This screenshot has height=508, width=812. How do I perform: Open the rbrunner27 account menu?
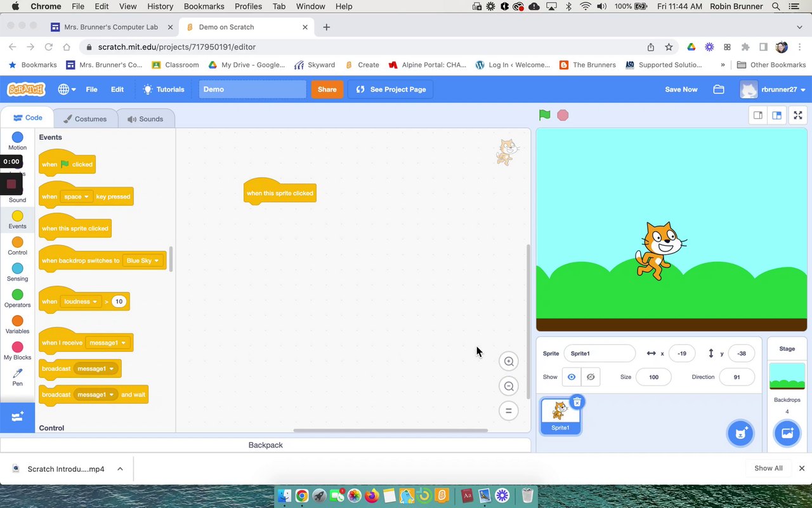[773, 90]
